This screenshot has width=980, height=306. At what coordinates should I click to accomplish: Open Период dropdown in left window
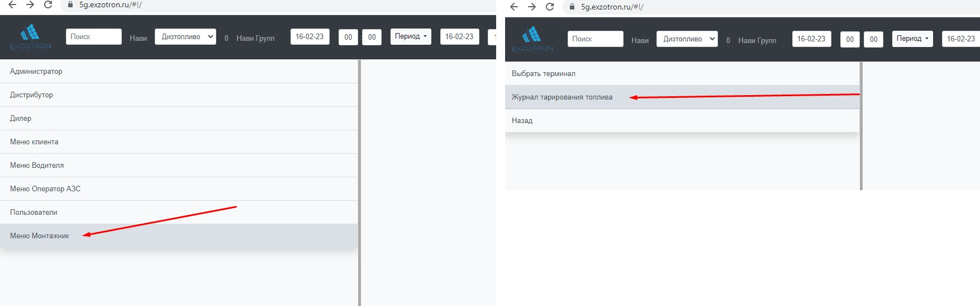[411, 36]
